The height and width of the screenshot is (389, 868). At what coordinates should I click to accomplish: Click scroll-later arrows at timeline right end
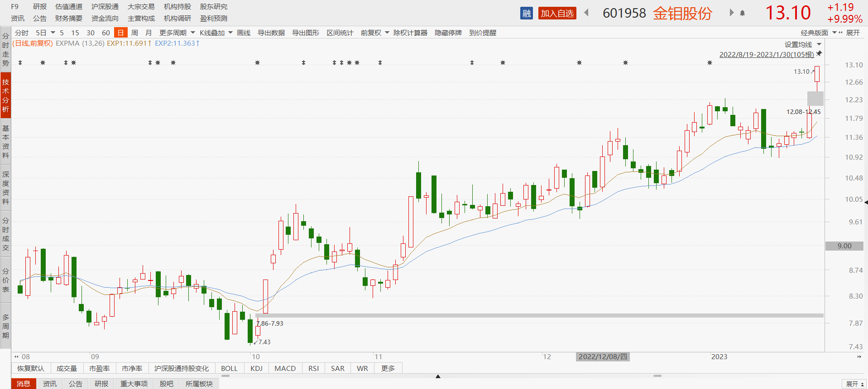[x=859, y=356]
